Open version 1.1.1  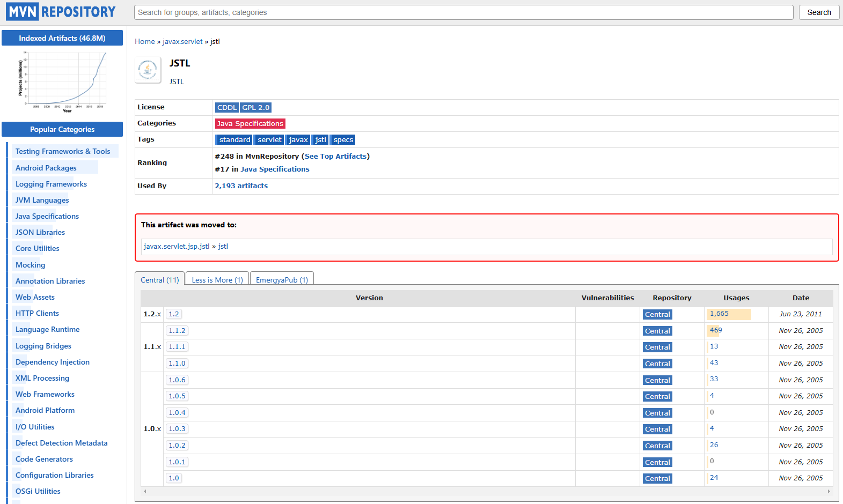(x=177, y=347)
